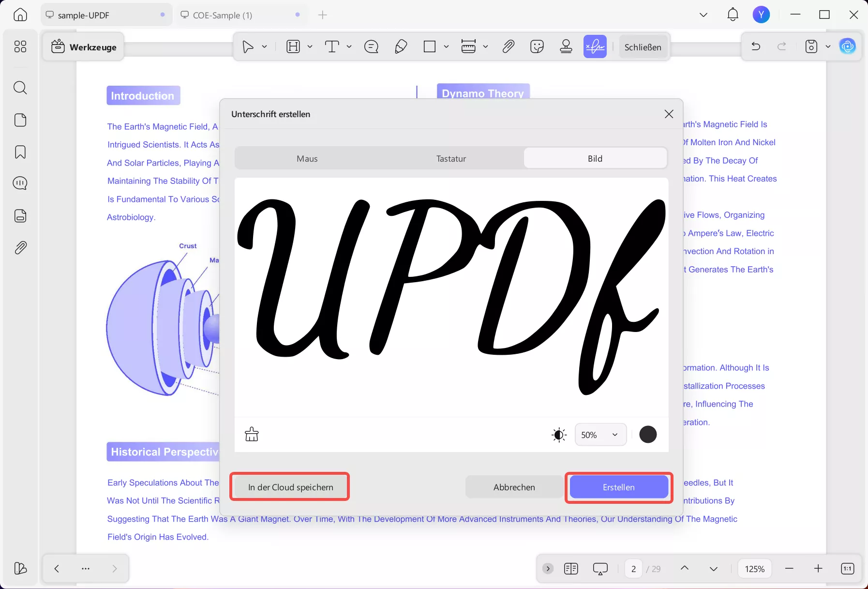Go to next page with down chevron
The height and width of the screenshot is (589, 868).
tap(714, 569)
